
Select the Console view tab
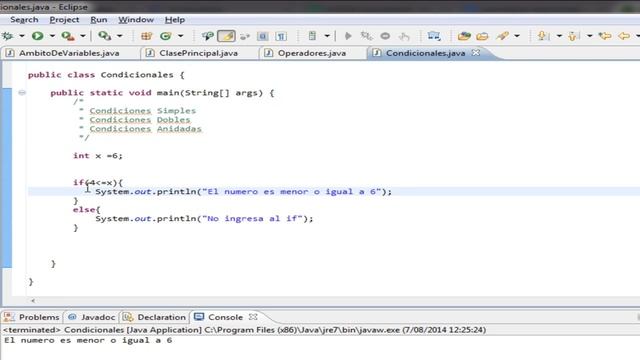(225, 317)
